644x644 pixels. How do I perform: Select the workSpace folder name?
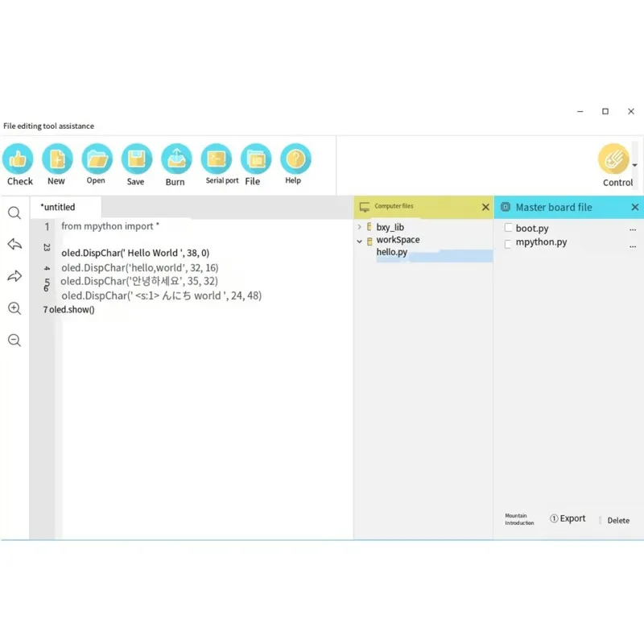click(x=398, y=239)
